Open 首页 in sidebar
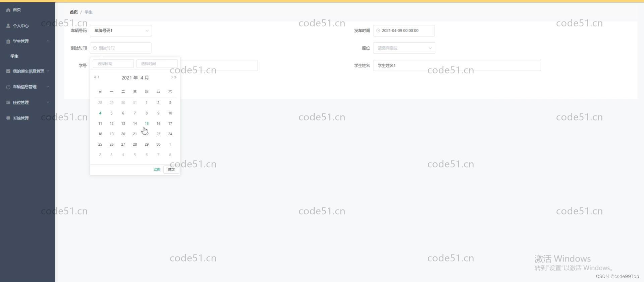Screen dimensions: 644x282 tap(17, 10)
